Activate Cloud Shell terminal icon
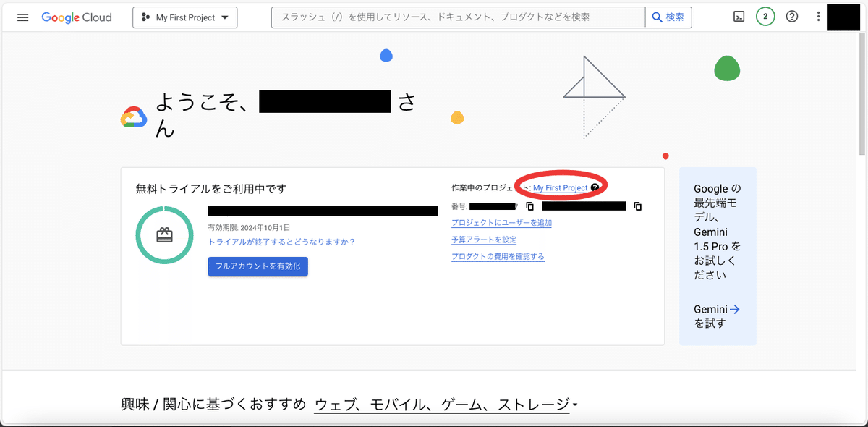 tap(739, 17)
